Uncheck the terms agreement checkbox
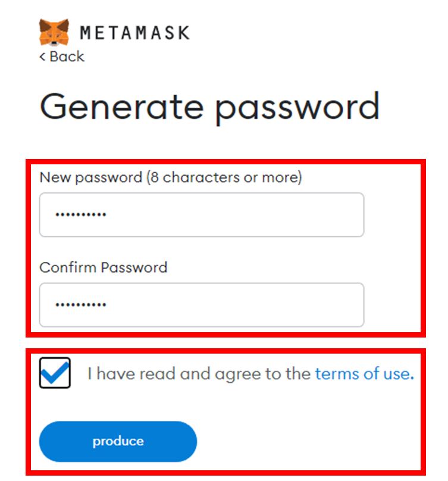448x481 pixels. [55, 373]
